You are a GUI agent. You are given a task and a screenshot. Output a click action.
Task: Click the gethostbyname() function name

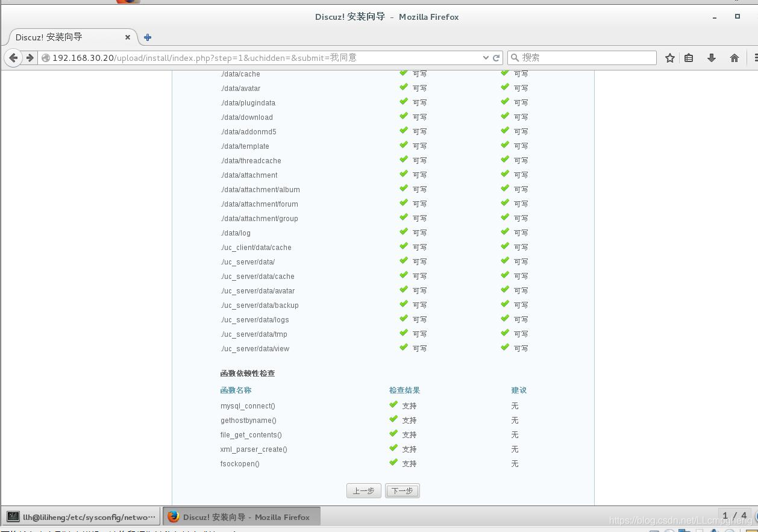point(248,421)
